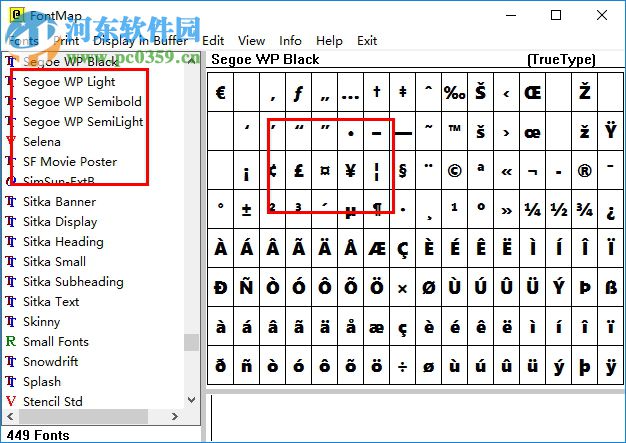Open the Info menu

(290, 41)
